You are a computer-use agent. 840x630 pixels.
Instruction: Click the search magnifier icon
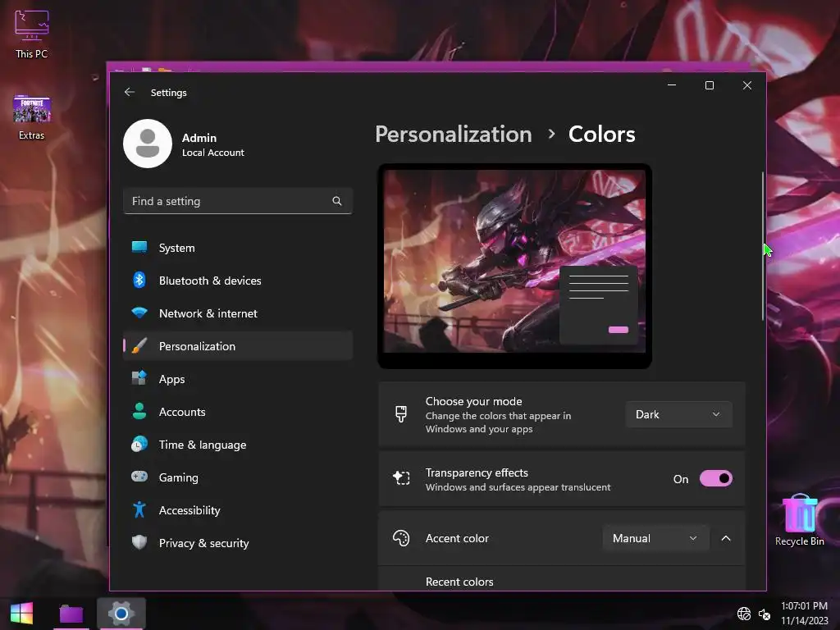coord(337,201)
